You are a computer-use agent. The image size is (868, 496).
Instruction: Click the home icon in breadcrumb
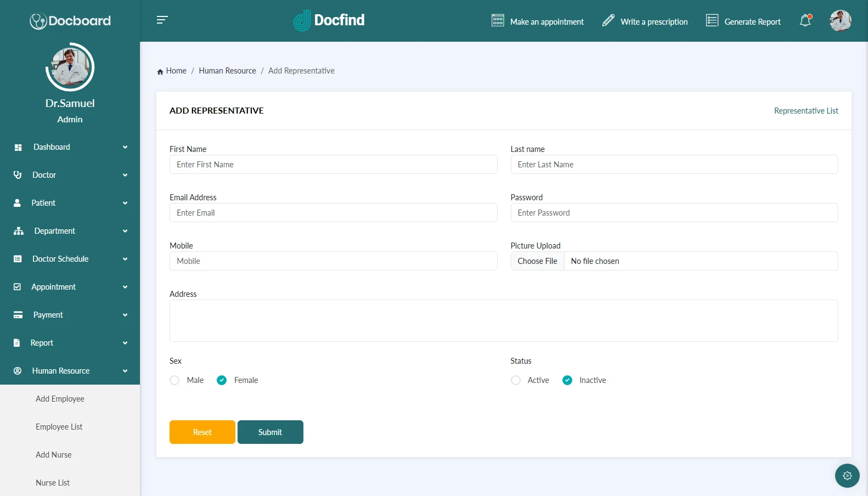160,71
